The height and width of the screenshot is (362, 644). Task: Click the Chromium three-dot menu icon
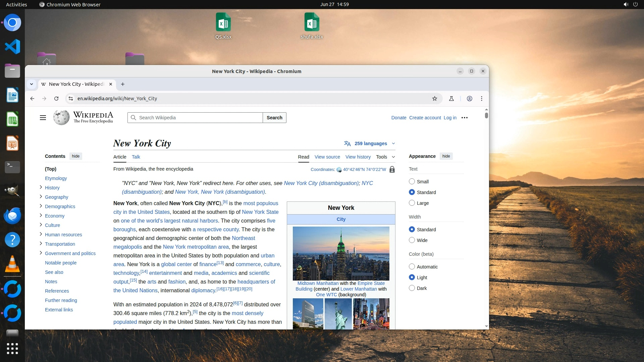click(482, 99)
